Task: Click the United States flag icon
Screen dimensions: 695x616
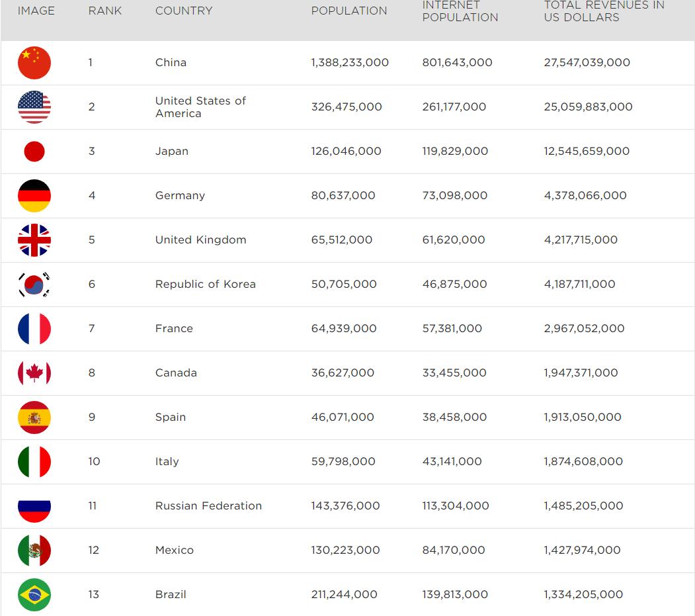Action: [34, 107]
